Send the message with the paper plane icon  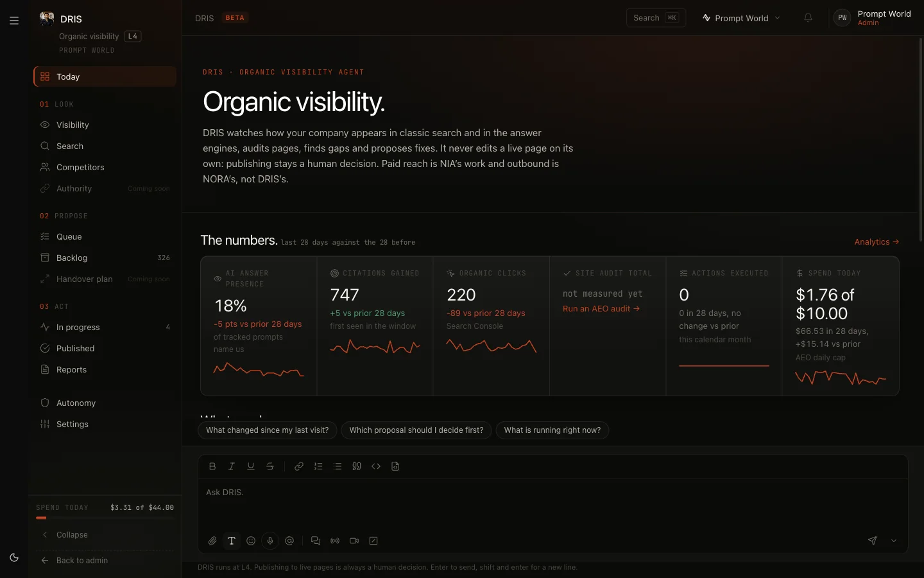coord(872,541)
